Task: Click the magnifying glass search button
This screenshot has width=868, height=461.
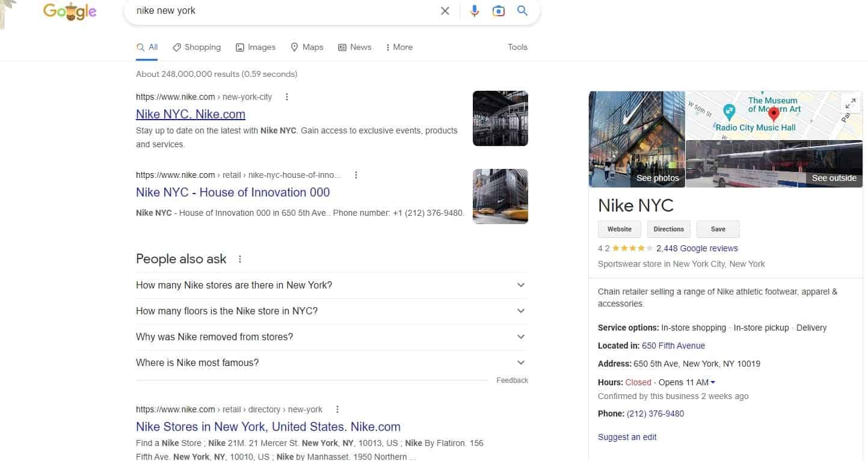Action: (522, 11)
